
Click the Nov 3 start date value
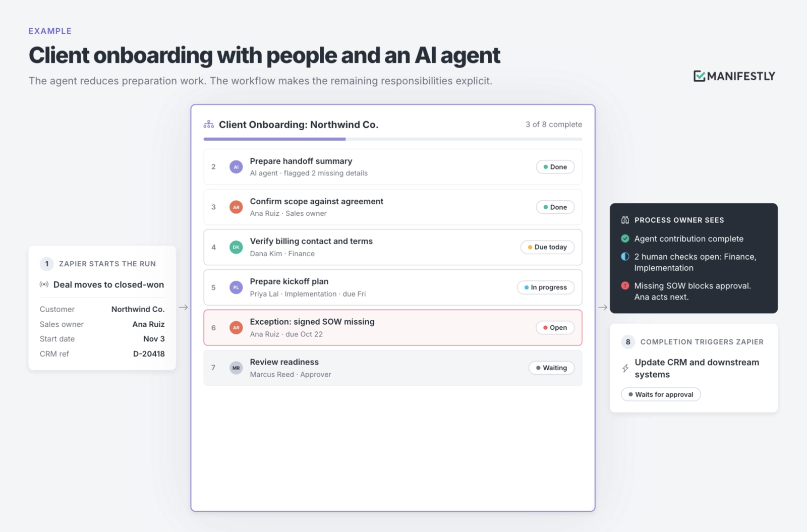coord(154,339)
